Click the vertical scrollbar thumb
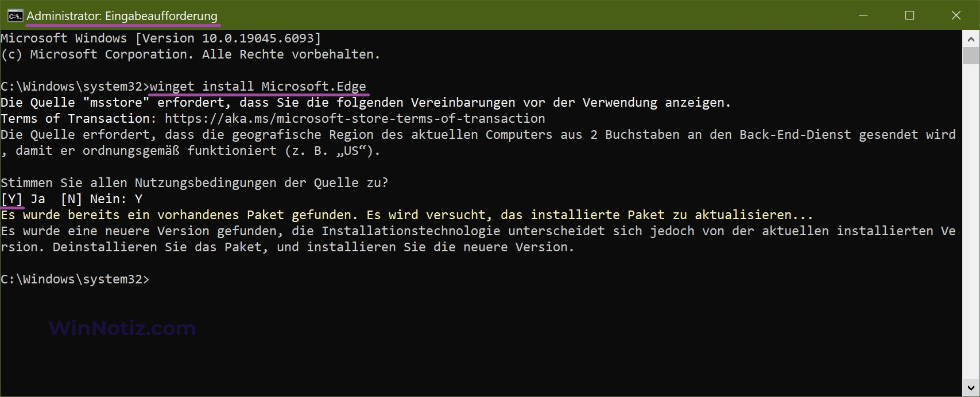 971,56
